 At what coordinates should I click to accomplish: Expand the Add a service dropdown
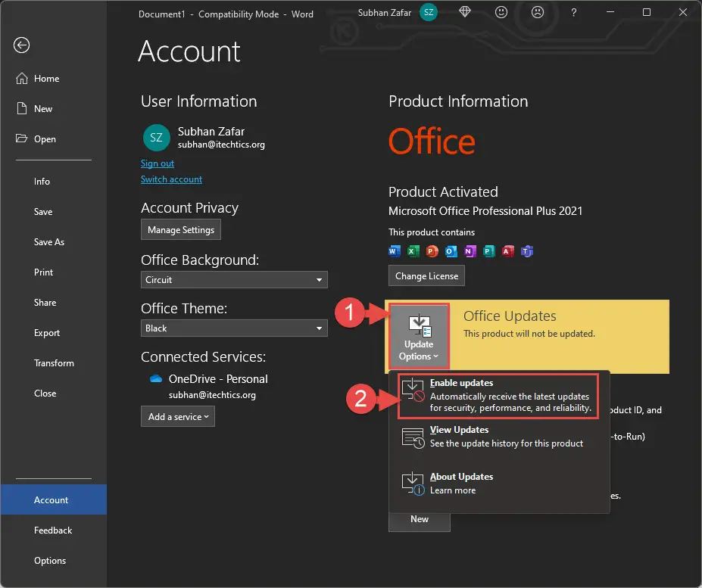(x=178, y=417)
